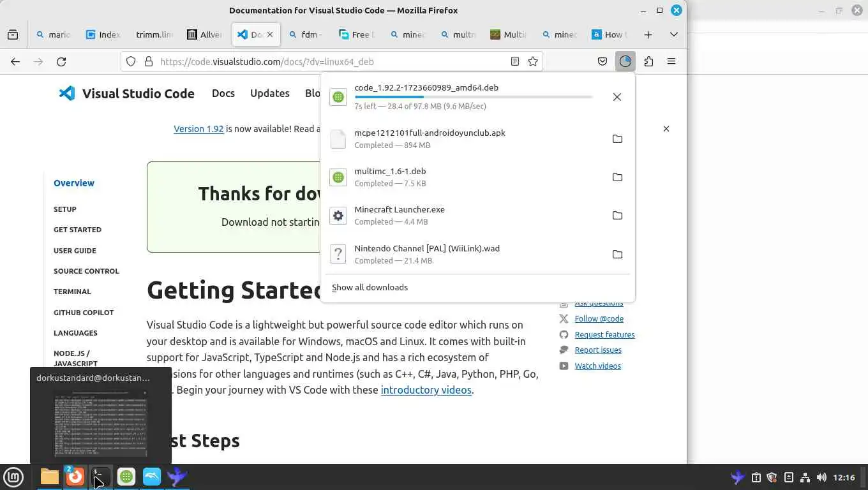Switch to the Multi Minecraft-icon tab
This screenshot has height=490, width=868.
tap(509, 34)
